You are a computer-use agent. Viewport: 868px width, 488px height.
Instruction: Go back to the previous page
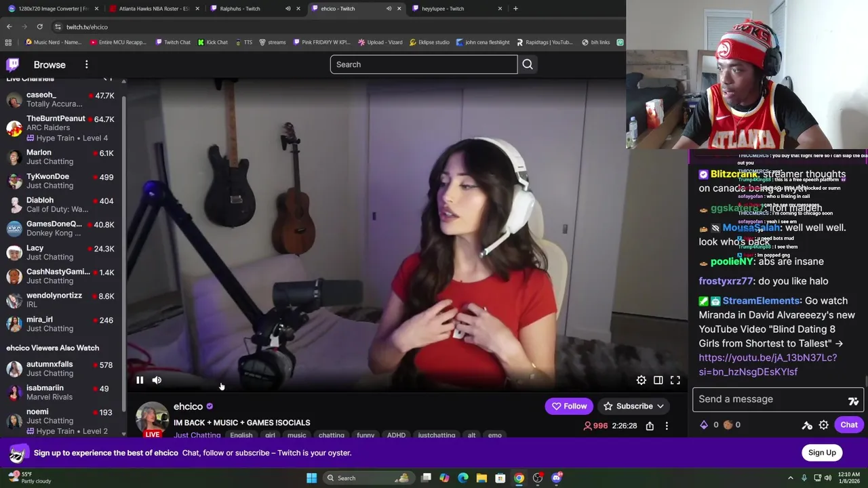[9, 26]
